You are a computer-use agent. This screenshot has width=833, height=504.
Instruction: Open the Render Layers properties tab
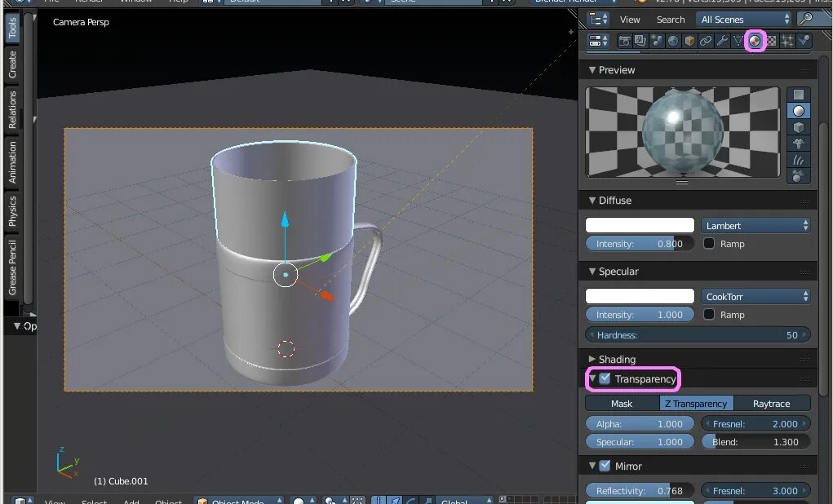640,41
